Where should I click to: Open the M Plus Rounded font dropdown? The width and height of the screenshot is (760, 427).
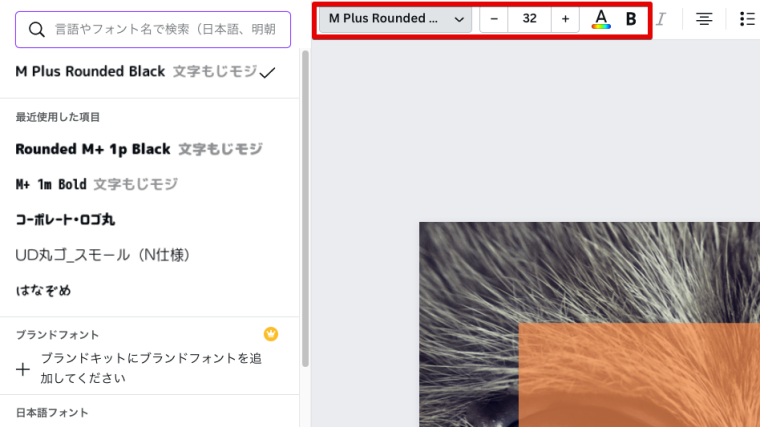tap(396, 19)
